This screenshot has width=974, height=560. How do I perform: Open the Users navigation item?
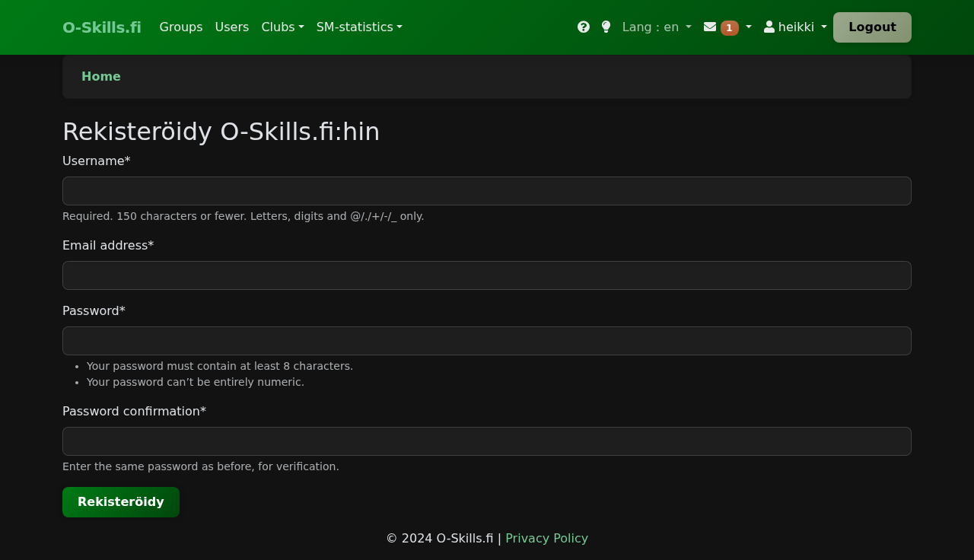[232, 27]
